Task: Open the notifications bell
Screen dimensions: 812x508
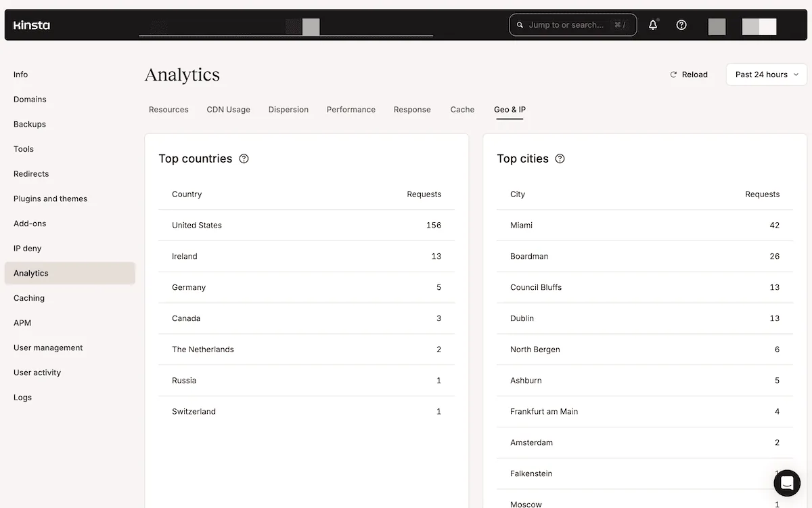Action: 652,24
